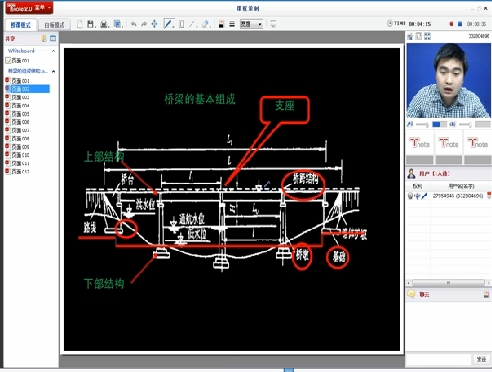Click the chat message input field
This screenshot has width=492, height=372.
tap(439, 359)
